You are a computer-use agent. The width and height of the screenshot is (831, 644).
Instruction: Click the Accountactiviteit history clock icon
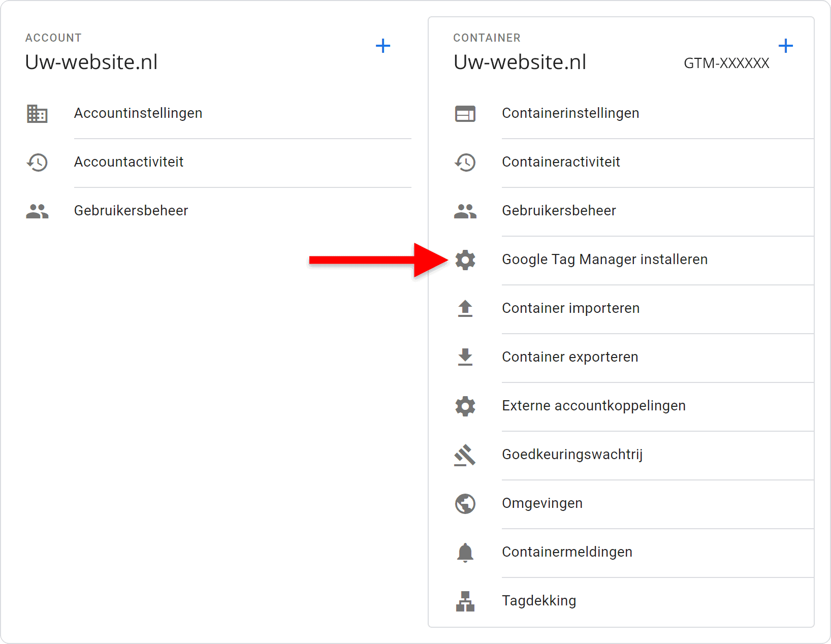[x=37, y=163]
